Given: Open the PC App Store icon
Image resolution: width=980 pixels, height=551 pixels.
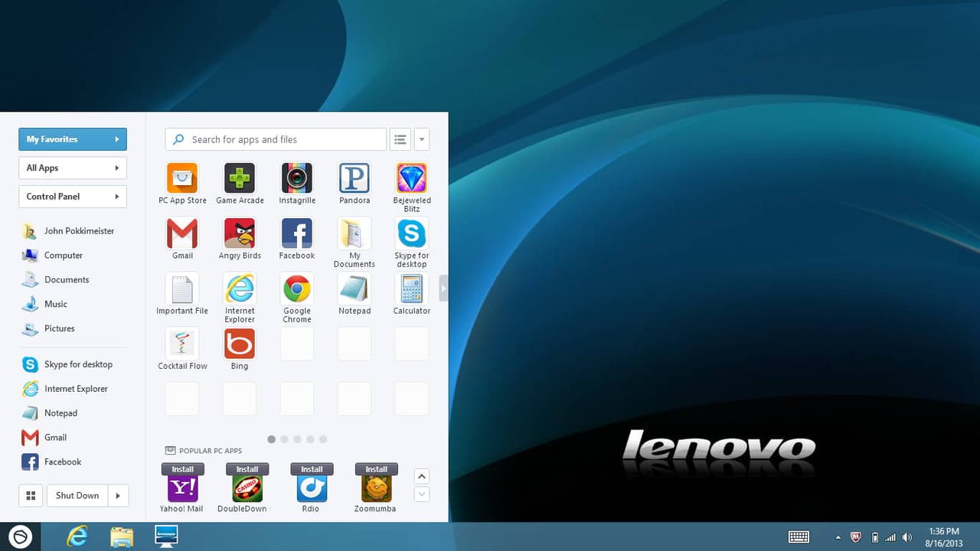Looking at the screenshot, I should (182, 178).
